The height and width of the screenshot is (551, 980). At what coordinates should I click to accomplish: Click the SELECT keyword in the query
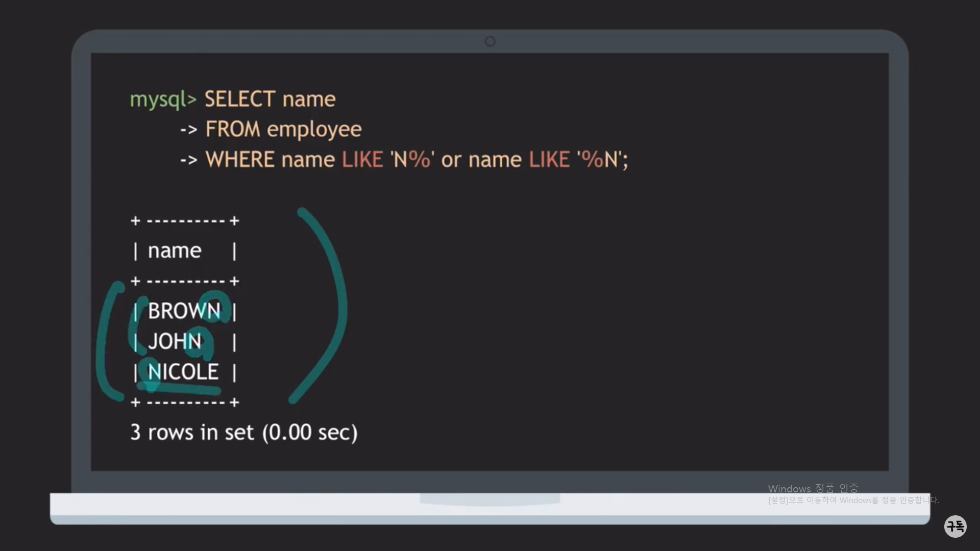240,99
